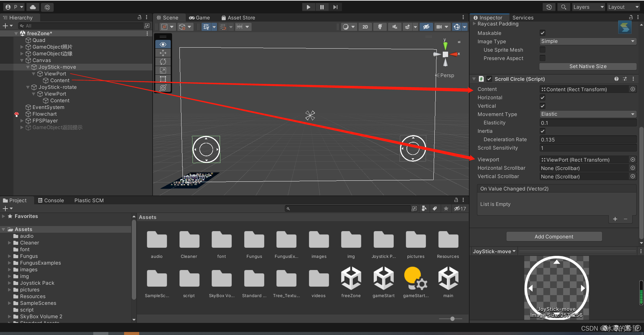The image size is (644, 335).
Task: Open Scroll Circle component preset icon
Action: 625,79
